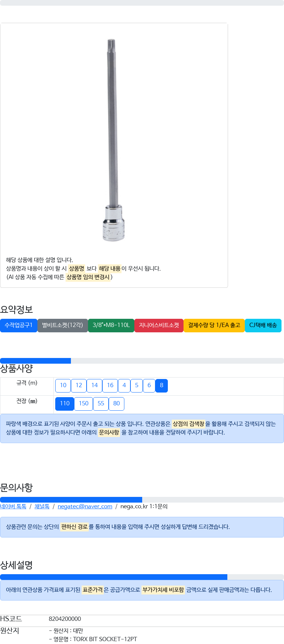Click the bit socket product image

(x=114, y=140)
